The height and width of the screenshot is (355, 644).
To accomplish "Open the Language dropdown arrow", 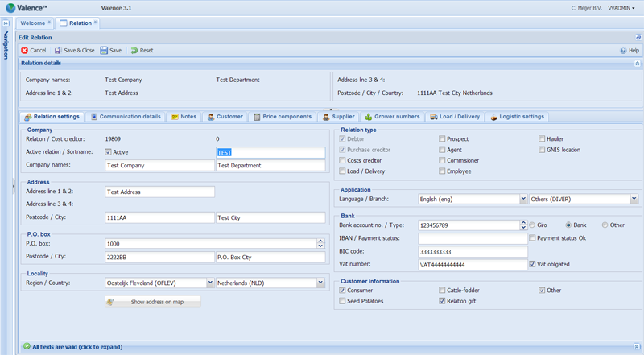I will pos(524,200).
